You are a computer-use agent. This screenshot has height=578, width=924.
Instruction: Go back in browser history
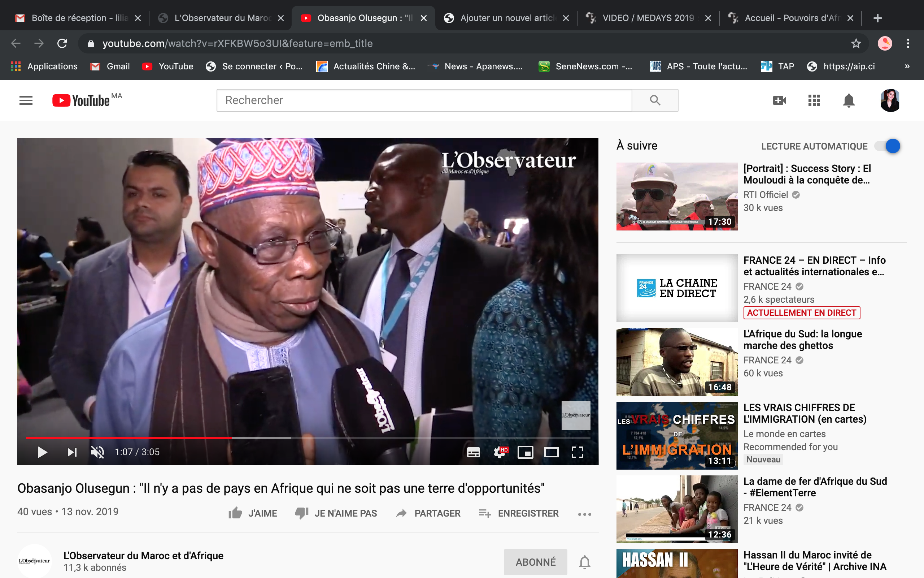click(x=16, y=43)
